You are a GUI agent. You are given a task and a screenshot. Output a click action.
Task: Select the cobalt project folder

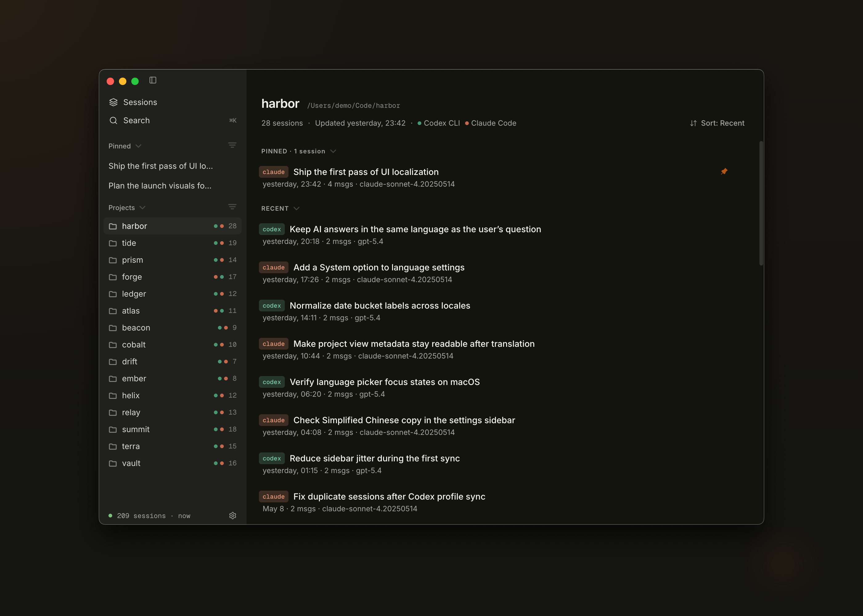click(173, 345)
